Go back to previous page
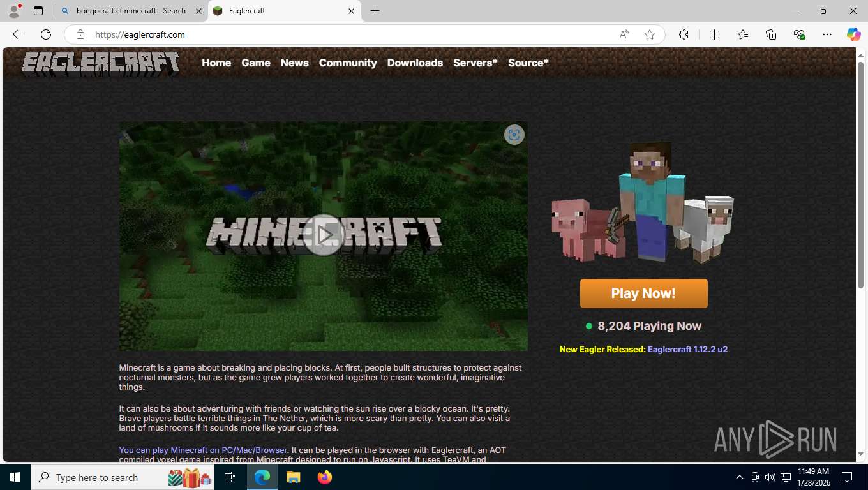Screen dimensions: 868x490 click(18, 34)
